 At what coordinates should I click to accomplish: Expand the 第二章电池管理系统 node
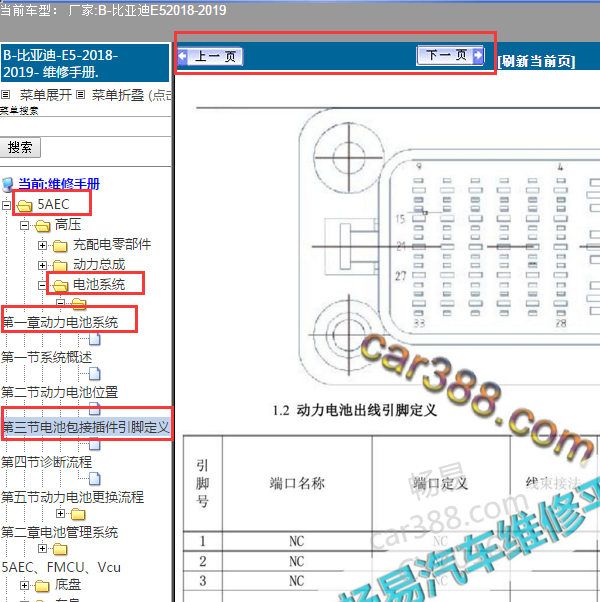[60, 513]
